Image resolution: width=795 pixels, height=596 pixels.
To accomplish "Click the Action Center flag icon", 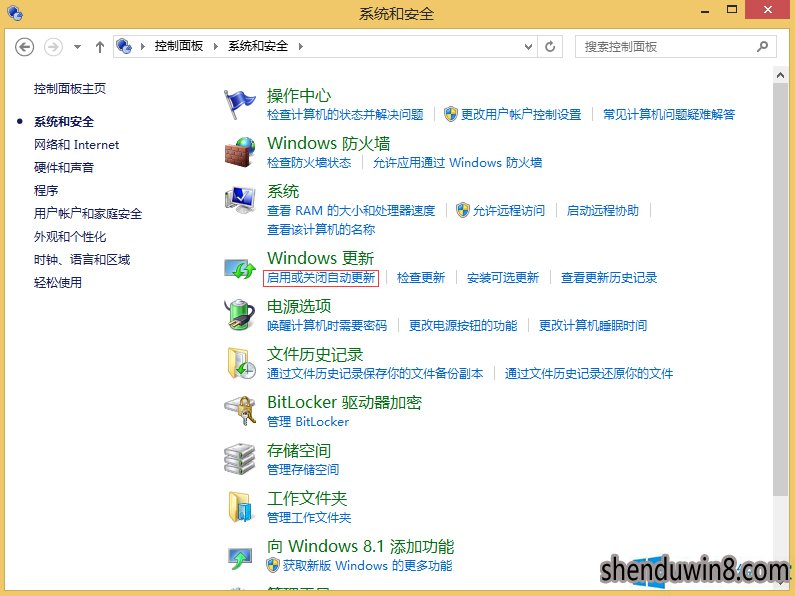I will point(239,104).
